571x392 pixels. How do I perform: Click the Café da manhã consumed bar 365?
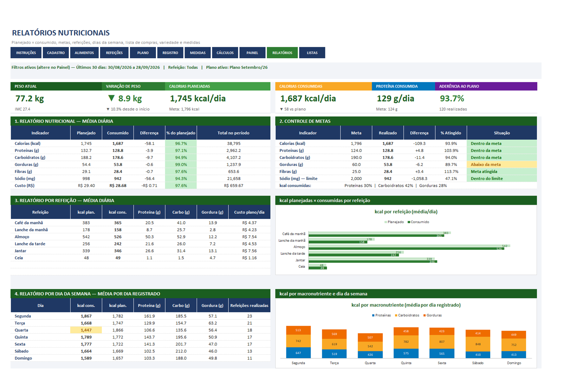376,235
